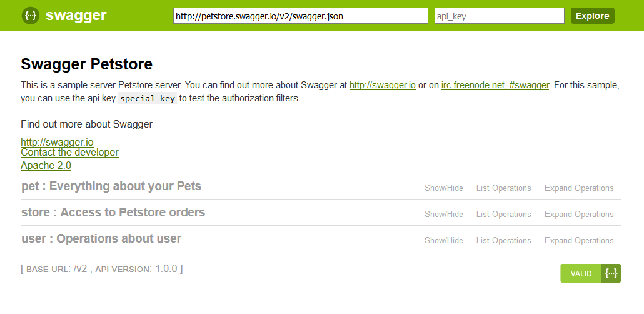Click the curly braces validator icon
Screen dimensions: 644x314
pos(611,273)
